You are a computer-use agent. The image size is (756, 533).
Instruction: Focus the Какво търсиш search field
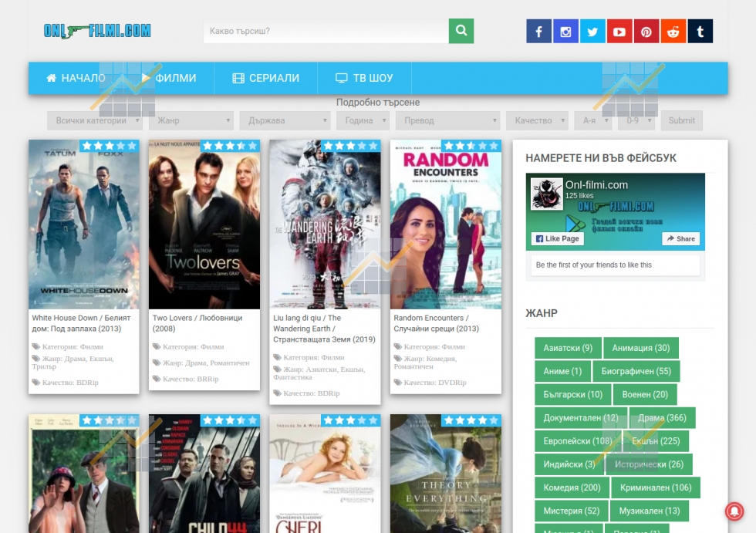(x=326, y=31)
